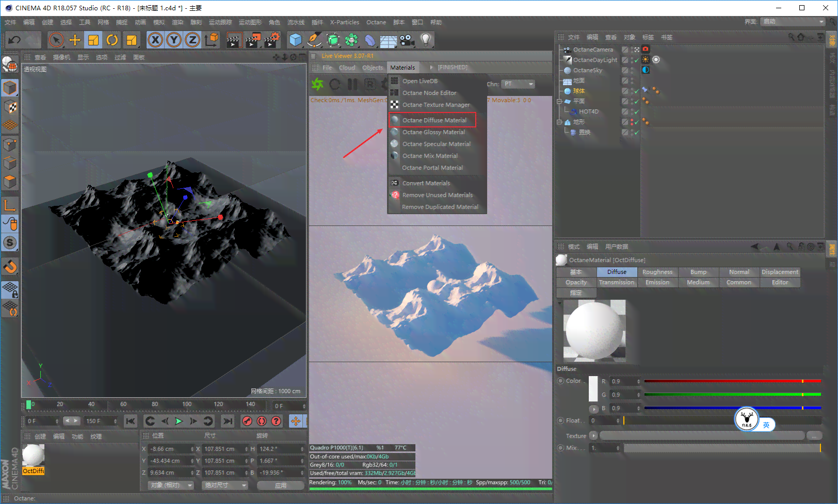Toggle 球体 object enable checkmark

tap(637, 91)
